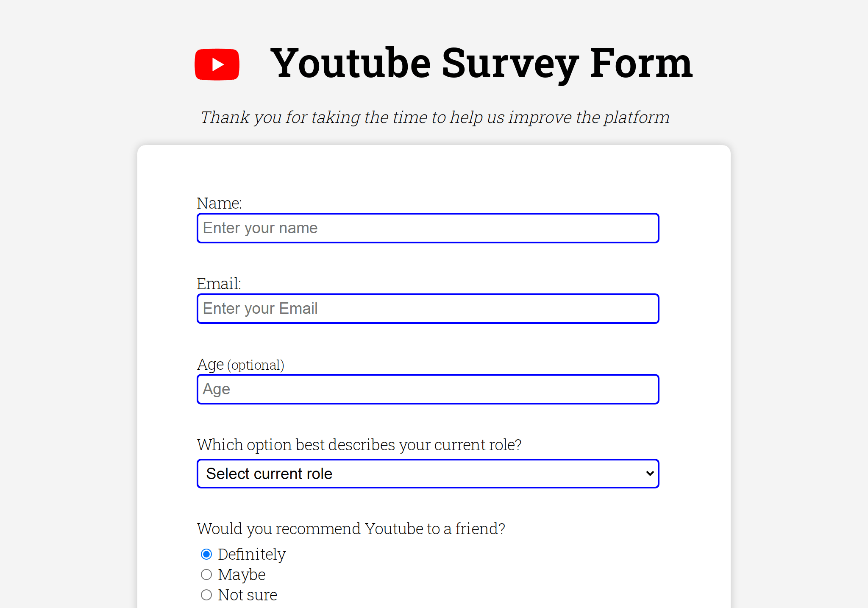This screenshot has width=868, height=608.
Task: Click the Age label text
Action: [210, 364]
